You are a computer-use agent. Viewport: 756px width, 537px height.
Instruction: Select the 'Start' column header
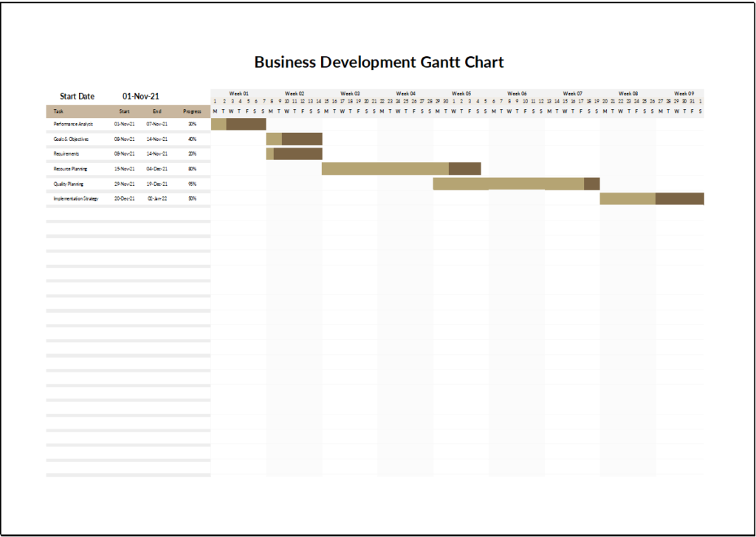(x=123, y=111)
